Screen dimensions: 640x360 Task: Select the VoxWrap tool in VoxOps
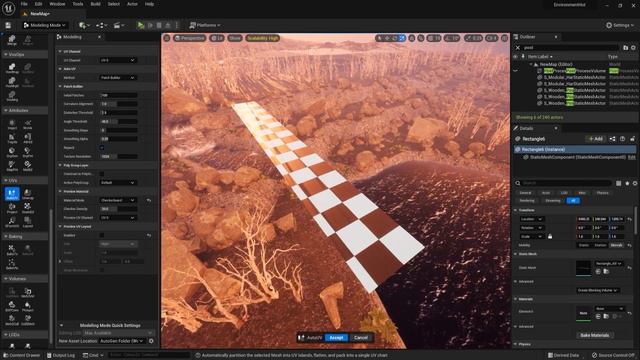point(12,68)
